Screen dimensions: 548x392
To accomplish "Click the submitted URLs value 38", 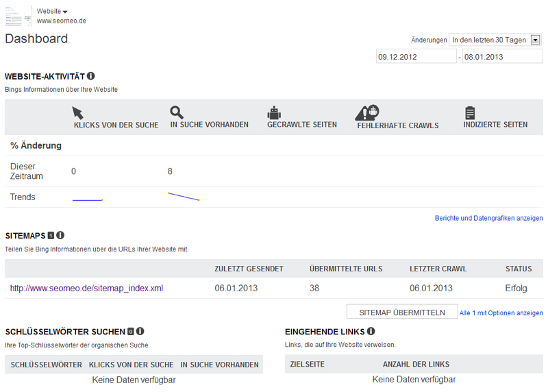I will [314, 288].
